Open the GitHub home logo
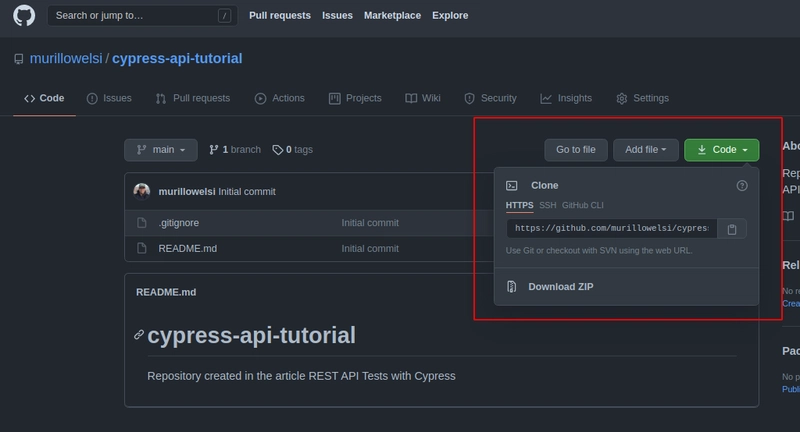Screen dimensions: 800x432 point(24,15)
